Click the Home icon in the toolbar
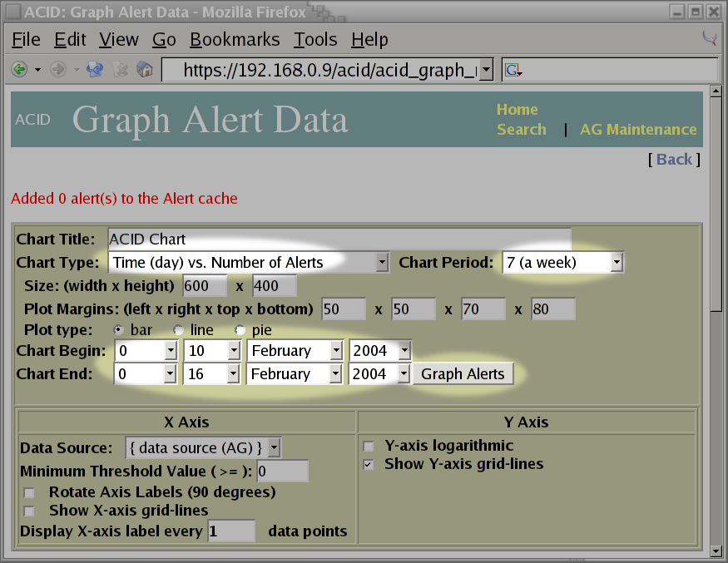The height and width of the screenshot is (563, 728). 144,70
